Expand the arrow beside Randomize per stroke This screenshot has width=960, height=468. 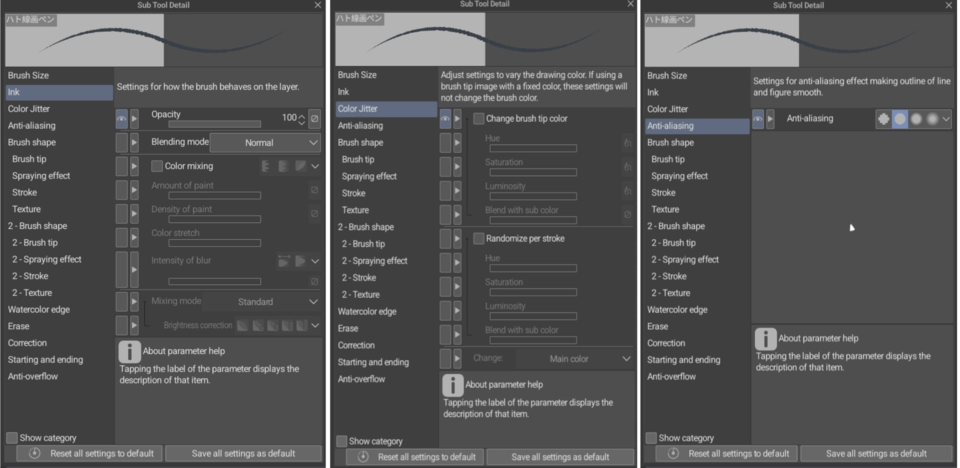click(x=457, y=239)
